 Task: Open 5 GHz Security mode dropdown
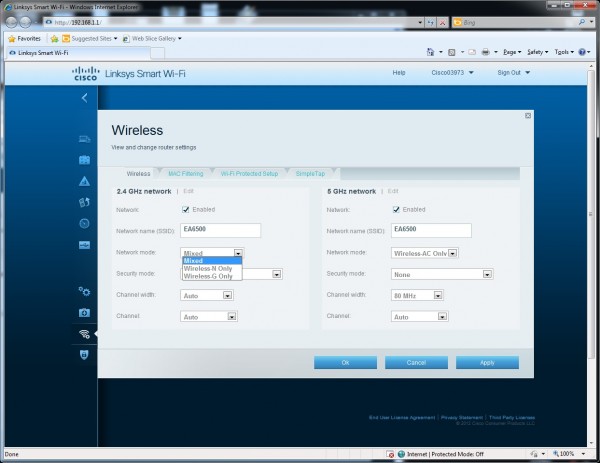[442, 274]
